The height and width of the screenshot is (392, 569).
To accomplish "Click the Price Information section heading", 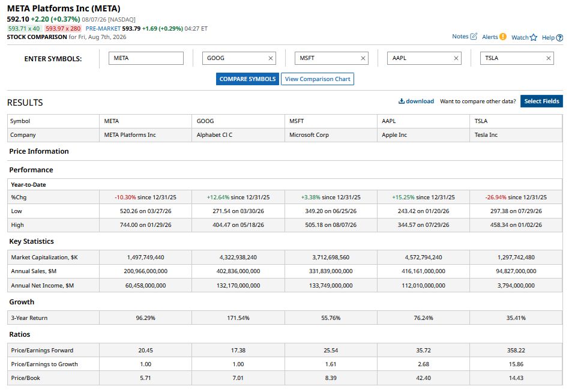I will (x=39, y=151).
